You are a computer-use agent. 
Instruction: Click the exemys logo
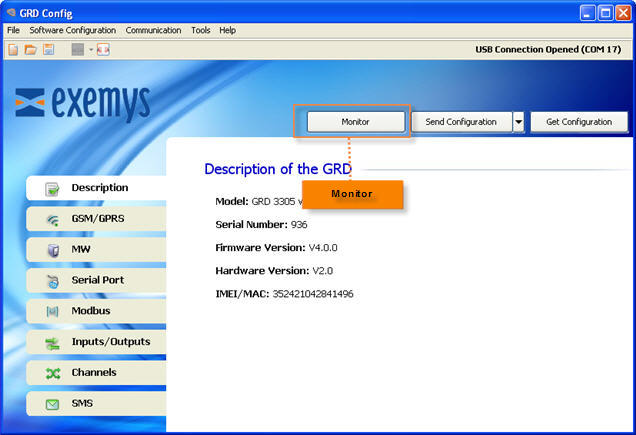83,103
